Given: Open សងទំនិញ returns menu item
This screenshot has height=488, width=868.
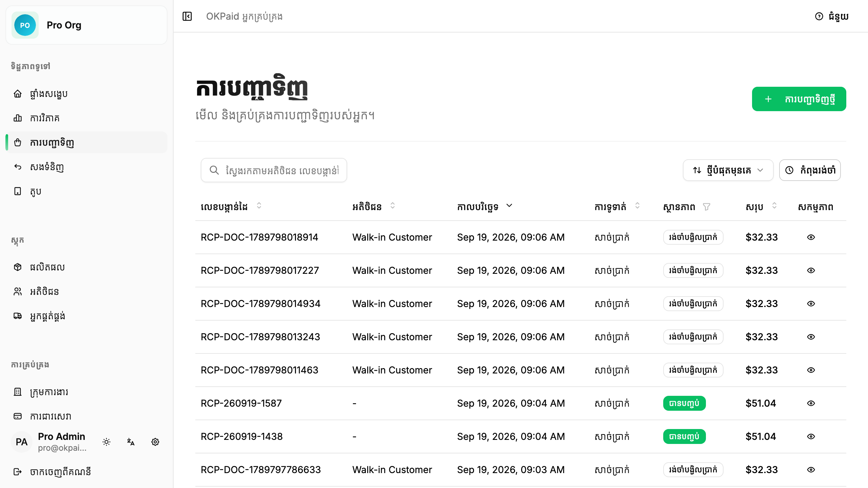Looking at the screenshot, I should pos(87,167).
